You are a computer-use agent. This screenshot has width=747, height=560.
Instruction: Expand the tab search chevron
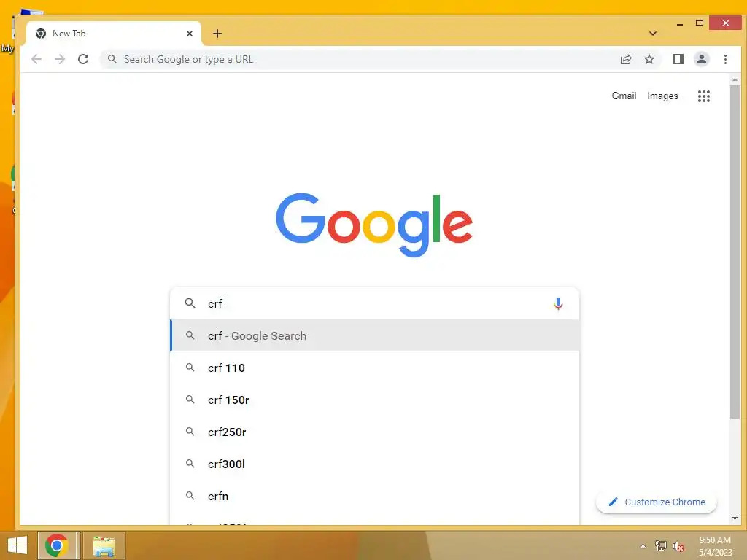click(x=653, y=34)
